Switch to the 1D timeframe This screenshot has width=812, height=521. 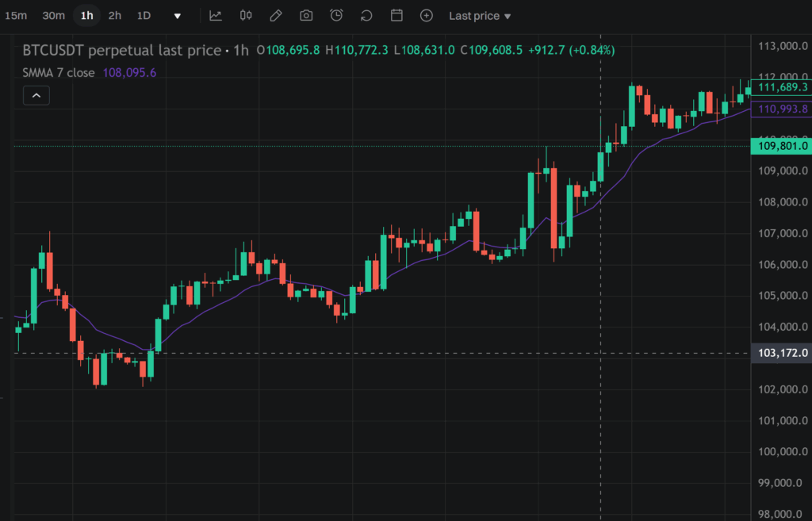(x=144, y=15)
